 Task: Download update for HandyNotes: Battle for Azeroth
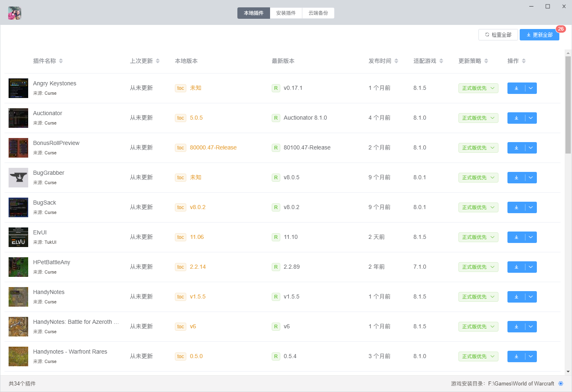[x=516, y=327]
